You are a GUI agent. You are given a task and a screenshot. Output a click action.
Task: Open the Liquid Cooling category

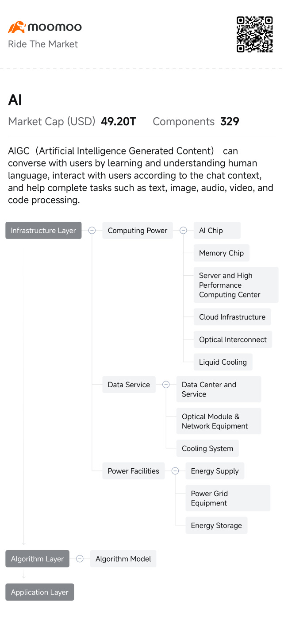(223, 362)
